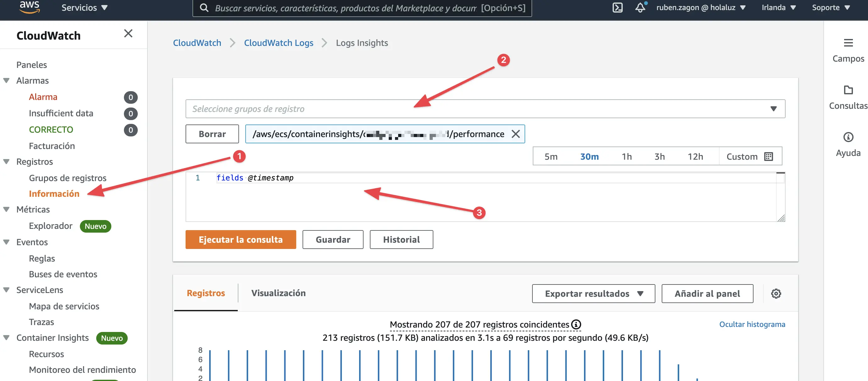Close the CloudWatch sidebar

point(128,33)
